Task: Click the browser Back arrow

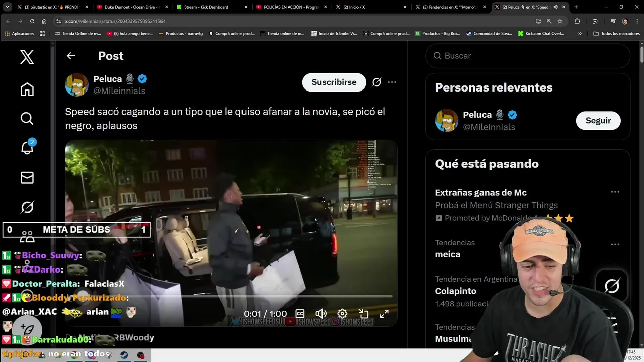Action: pos(8,21)
